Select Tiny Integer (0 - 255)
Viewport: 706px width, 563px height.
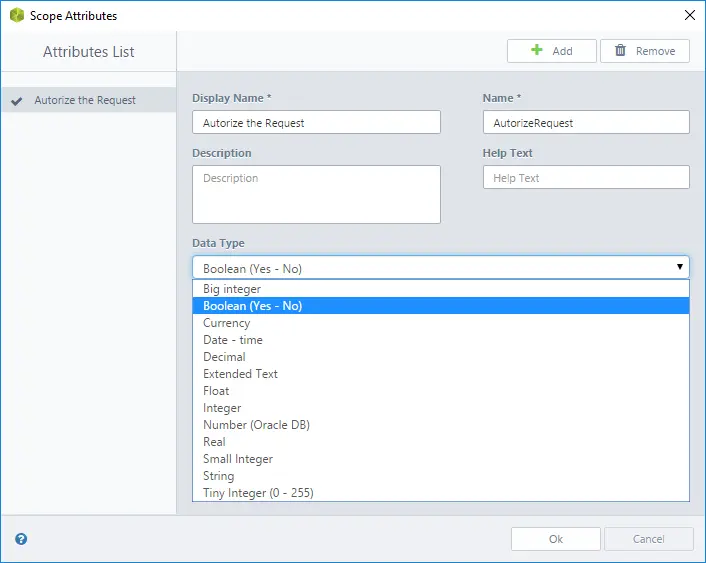tap(441, 493)
